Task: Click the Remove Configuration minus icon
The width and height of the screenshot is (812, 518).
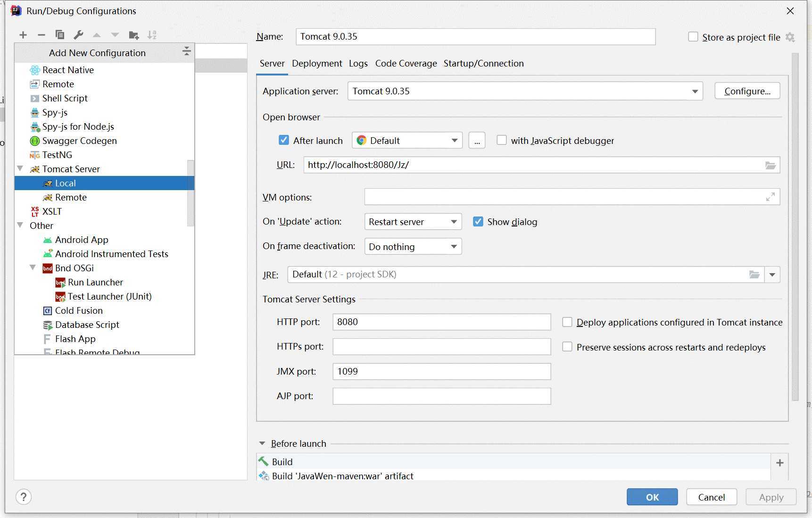Action: point(41,35)
